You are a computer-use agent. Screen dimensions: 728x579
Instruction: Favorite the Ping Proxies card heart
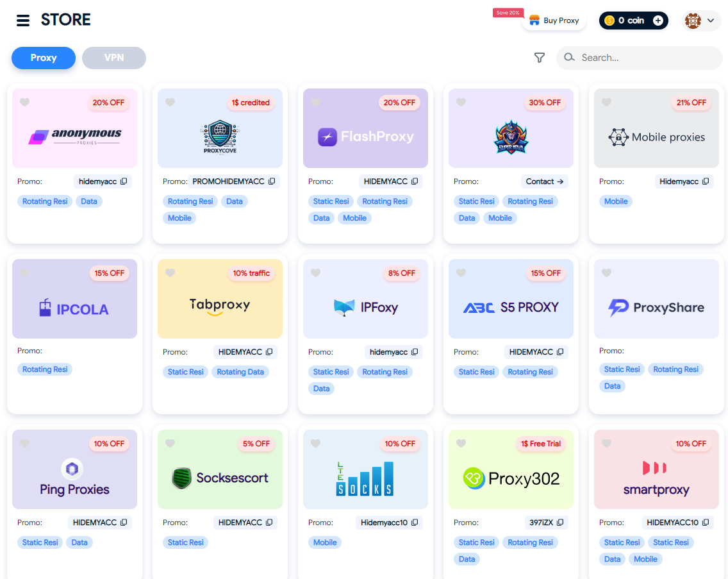pos(24,443)
